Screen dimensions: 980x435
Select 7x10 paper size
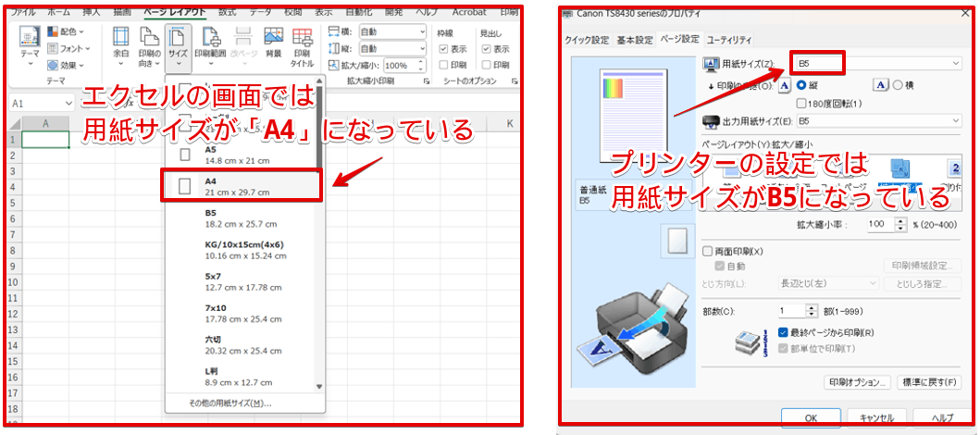click(241, 313)
